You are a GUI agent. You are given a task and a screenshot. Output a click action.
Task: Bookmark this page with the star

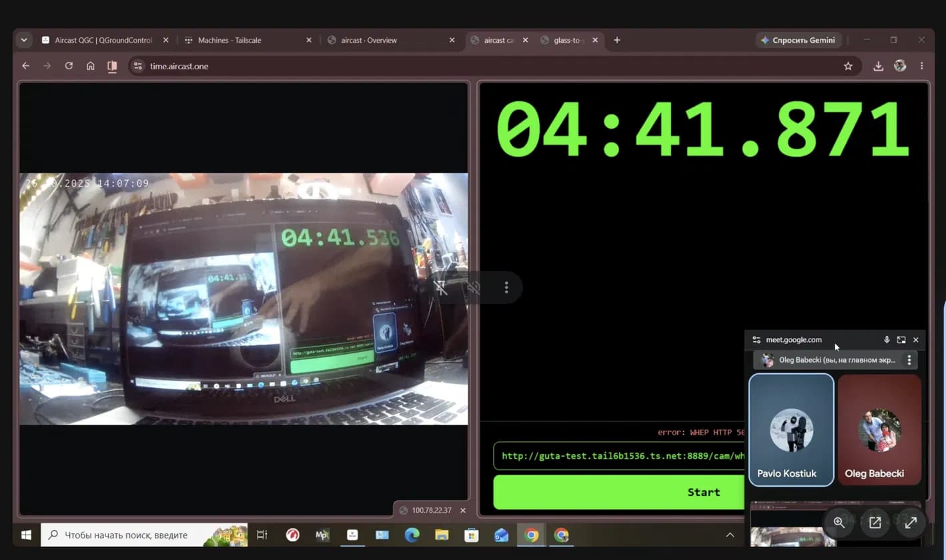pos(848,66)
